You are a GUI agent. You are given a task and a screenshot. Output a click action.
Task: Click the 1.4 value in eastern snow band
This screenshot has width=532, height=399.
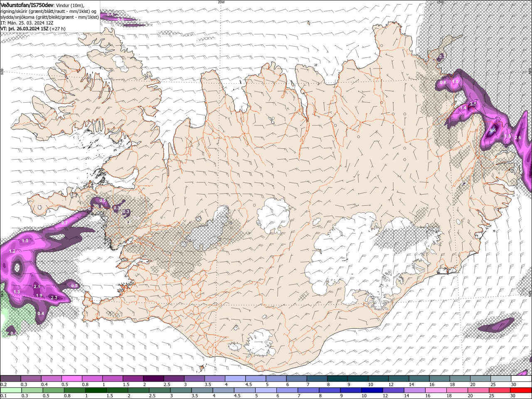pos(463,108)
